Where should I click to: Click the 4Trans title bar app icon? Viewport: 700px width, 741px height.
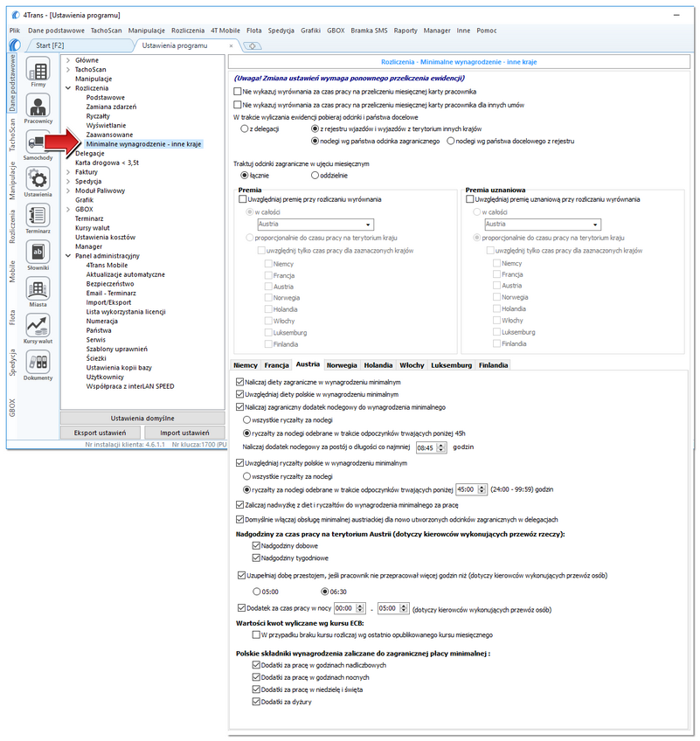16,15
